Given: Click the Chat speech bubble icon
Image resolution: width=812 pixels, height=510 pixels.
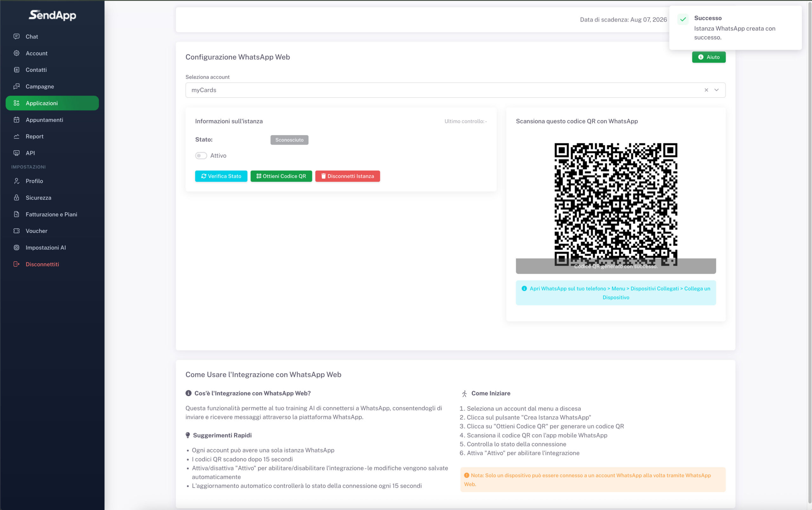Looking at the screenshot, I should (x=16, y=36).
